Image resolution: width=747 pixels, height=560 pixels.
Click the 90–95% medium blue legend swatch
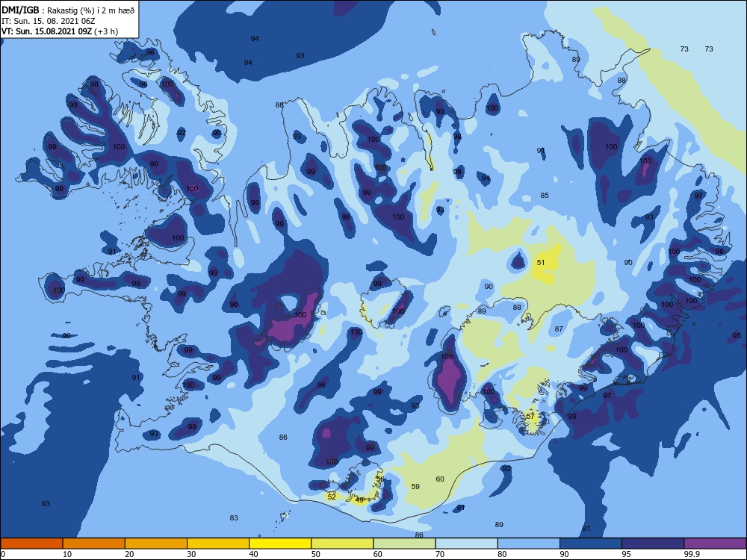[x=591, y=544]
